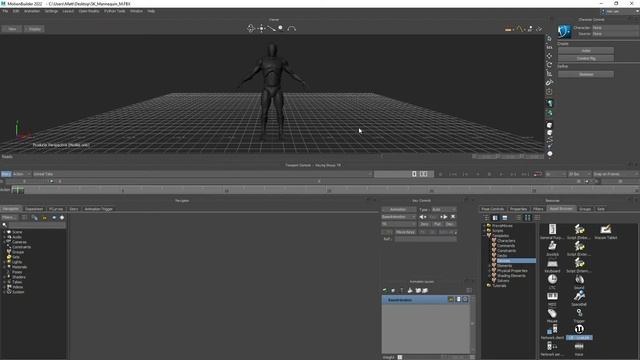
Task: Click the search magnifier in Navigator
Action: [5, 225]
